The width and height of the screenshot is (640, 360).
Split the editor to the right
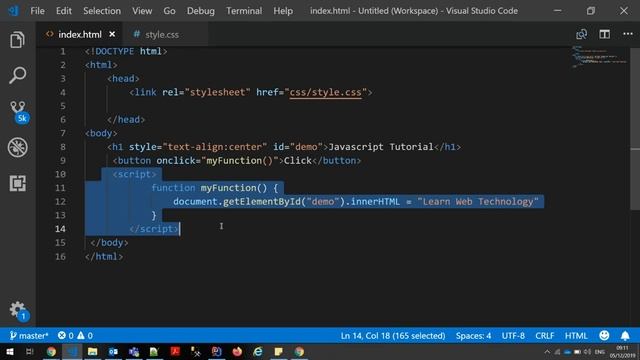pos(604,34)
